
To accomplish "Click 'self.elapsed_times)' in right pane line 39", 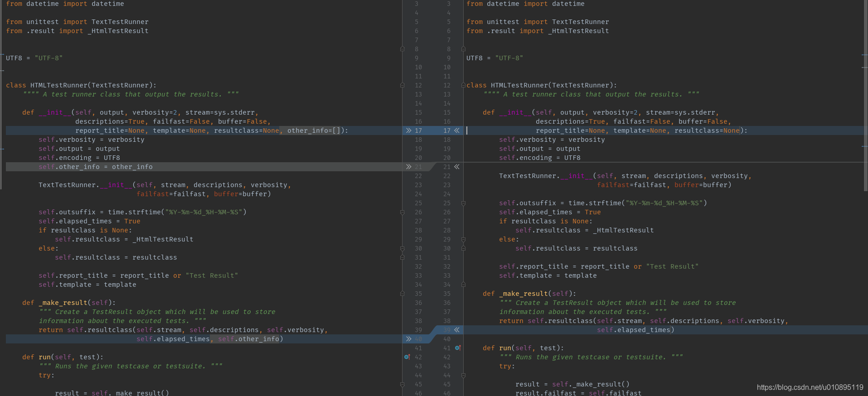I will point(635,330).
